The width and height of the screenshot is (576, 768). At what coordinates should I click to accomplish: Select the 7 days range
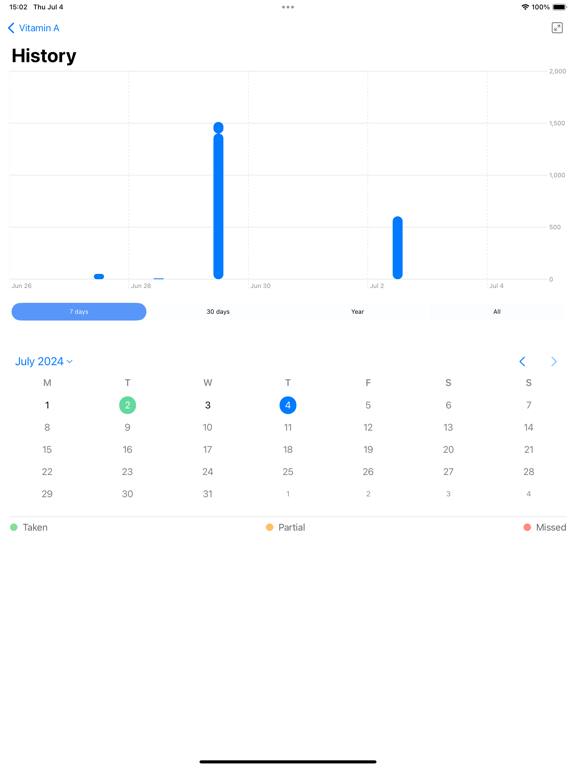[79, 312]
